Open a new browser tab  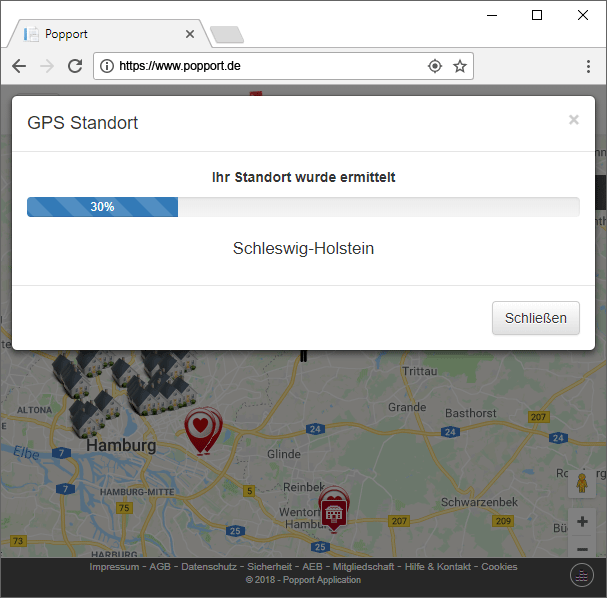pyautogui.click(x=227, y=35)
